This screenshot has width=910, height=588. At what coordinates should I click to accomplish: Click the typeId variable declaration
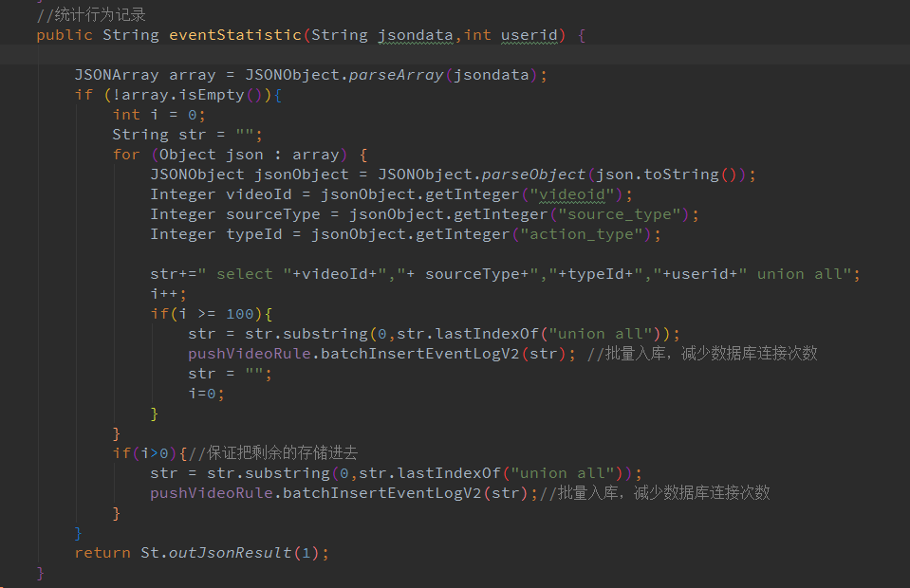click(254, 234)
